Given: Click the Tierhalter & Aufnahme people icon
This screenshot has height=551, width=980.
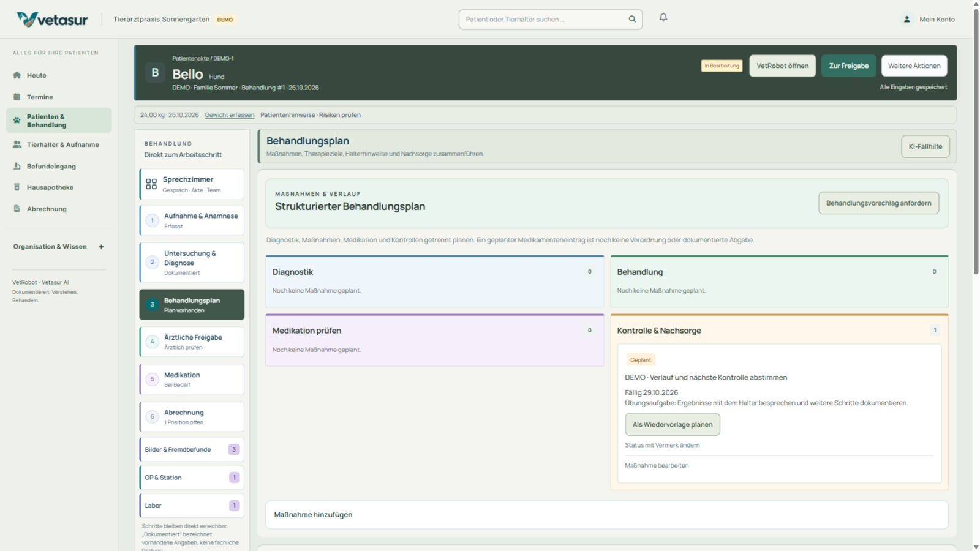Looking at the screenshot, I should click(x=17, y=144).
